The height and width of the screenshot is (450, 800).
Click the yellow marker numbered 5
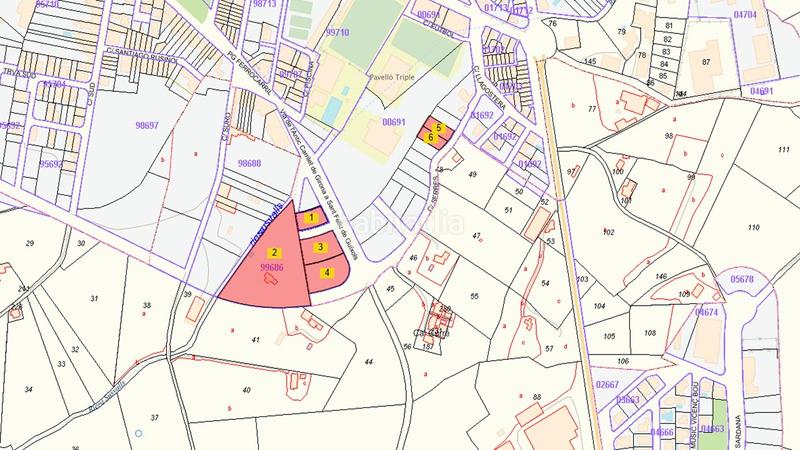pyautogui.click(x=438, y=128)
